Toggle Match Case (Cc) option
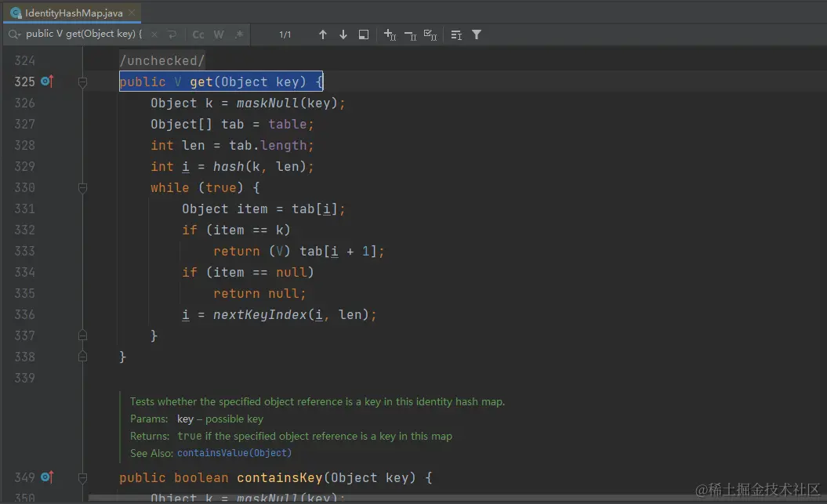827x504 pixels. [x=198, y=34]
